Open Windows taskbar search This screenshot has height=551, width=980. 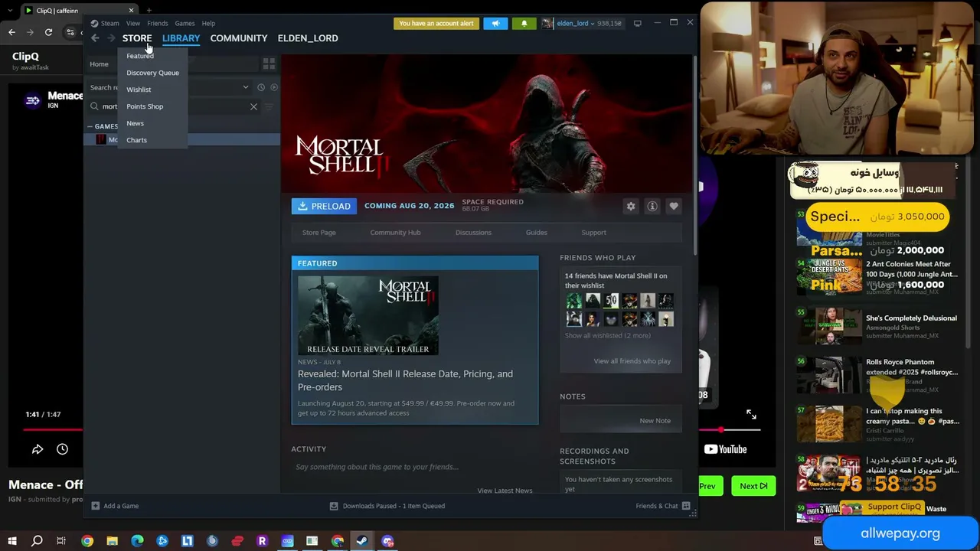[x=37, y=541]
